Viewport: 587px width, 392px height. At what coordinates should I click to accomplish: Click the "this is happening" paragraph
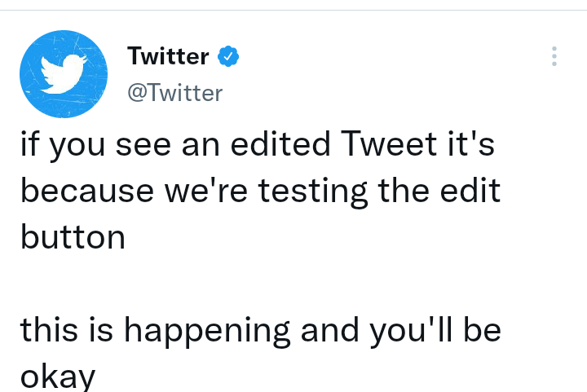coord(261,354)
